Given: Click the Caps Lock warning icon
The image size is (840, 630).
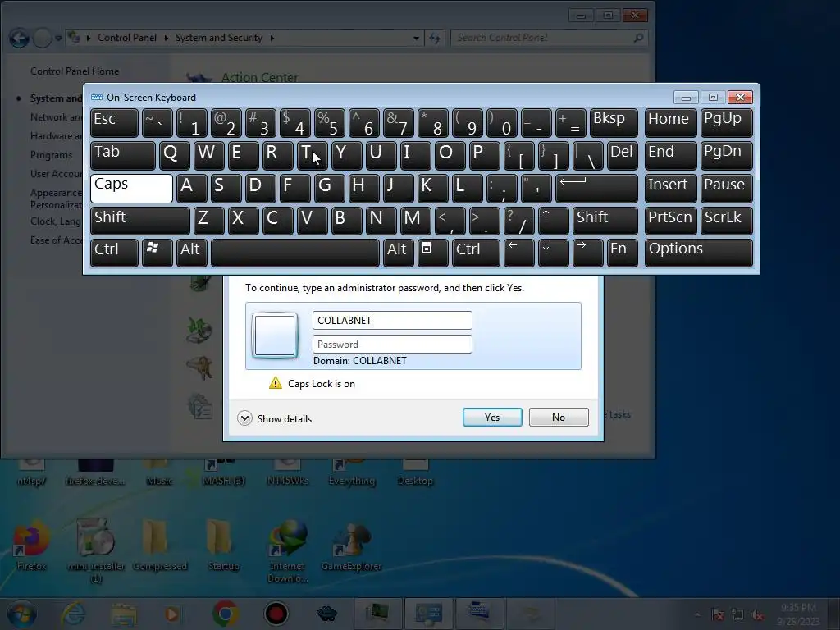Looking at the screenshot, I should click(x=276, y=383).
